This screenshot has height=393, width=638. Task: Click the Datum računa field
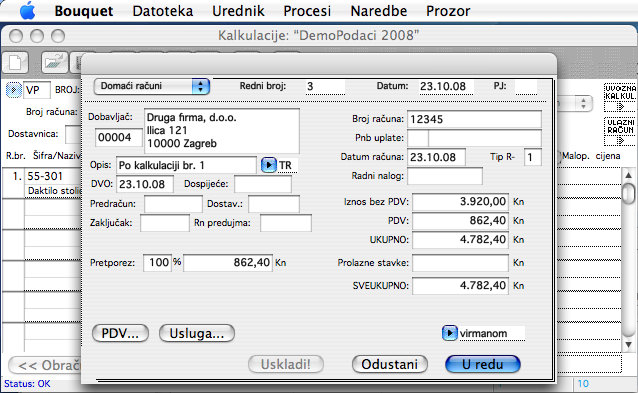[436, 157]
